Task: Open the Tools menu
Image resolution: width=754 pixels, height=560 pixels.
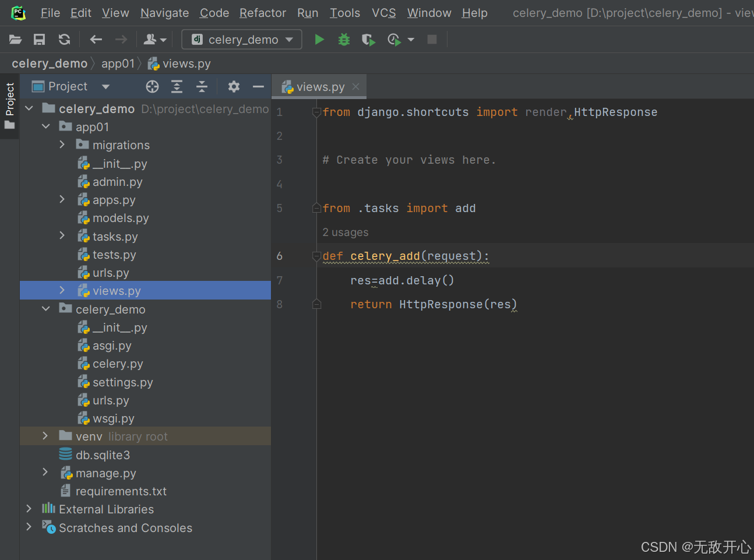Action: (345, 13)
